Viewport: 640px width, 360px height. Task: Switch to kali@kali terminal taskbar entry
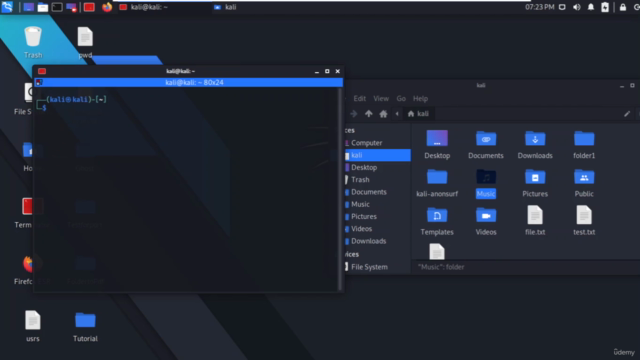144,7
